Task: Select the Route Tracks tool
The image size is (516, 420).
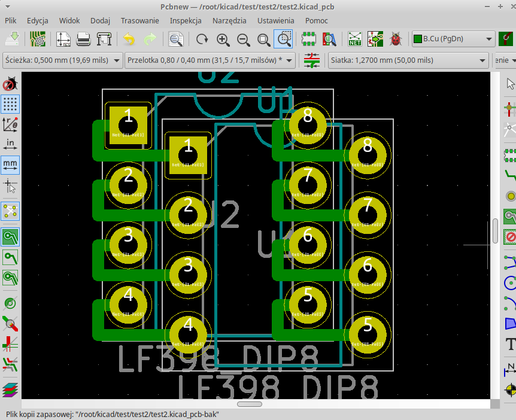Action: tap(510, 175)
